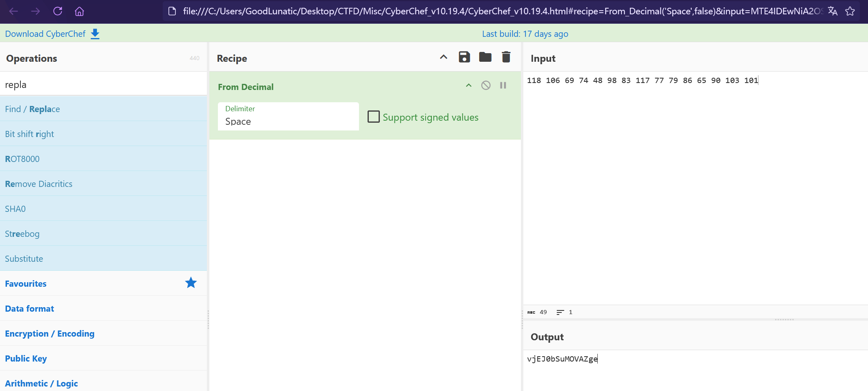Click the operations count 440

coord(195,58)
